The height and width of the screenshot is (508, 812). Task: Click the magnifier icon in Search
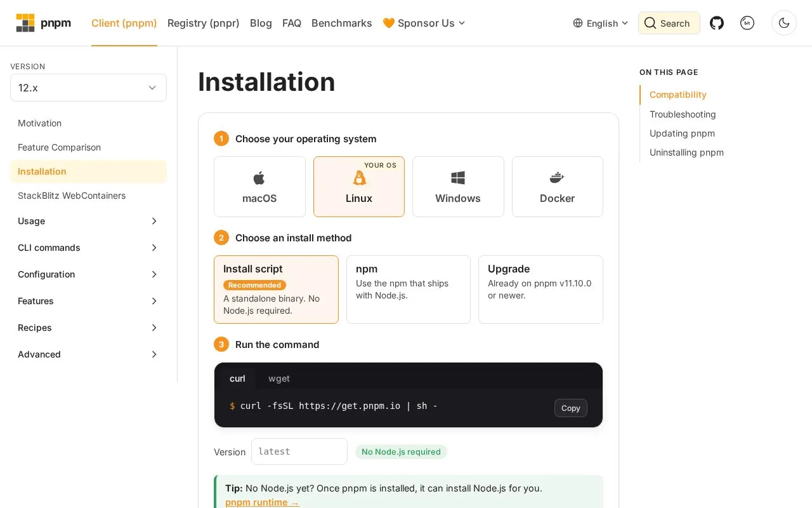point(650,23)
